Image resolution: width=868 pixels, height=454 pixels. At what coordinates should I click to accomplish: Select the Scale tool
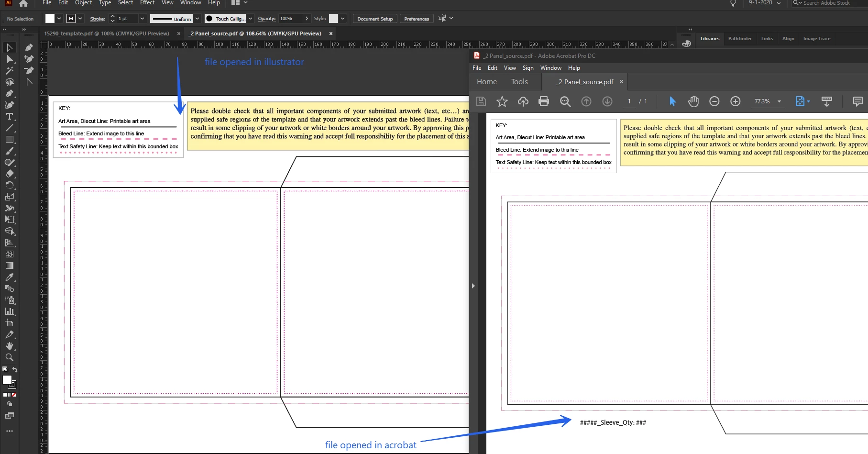pos(10,197)
